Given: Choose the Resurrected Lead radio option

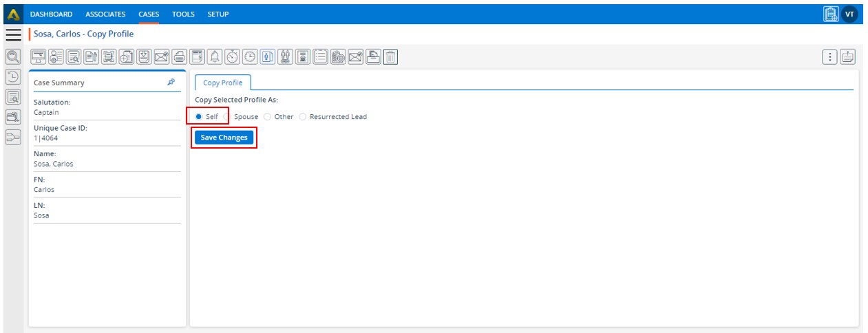Looking at the screenshot, I should click(x=303, y=117).
